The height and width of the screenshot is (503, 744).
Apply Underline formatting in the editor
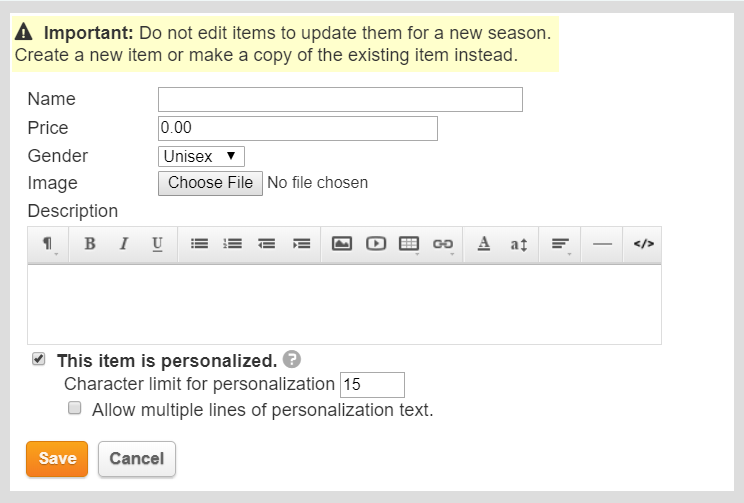(x=157, y=244)
